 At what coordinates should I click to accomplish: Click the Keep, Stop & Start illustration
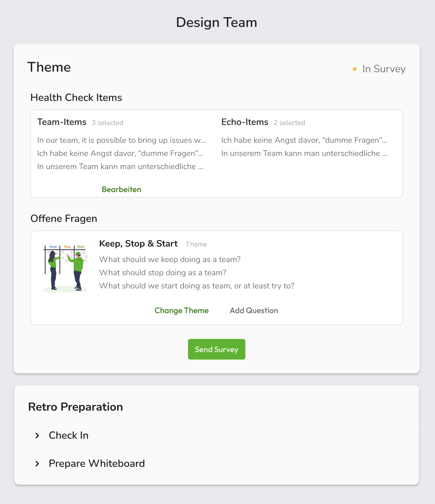coord(65,268)
